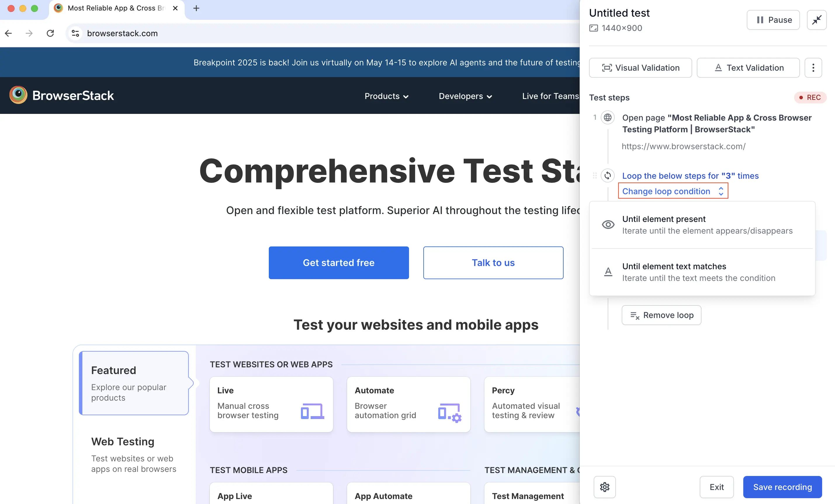Add a Text Validation step
This screenshot has width=835, height=504.
(x=748, y=68)
